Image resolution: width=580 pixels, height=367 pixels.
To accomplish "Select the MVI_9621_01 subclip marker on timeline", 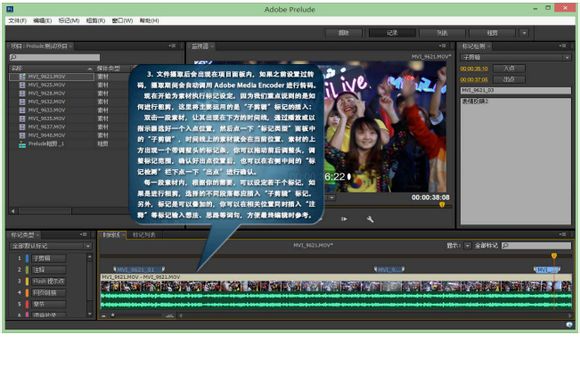I will (x=139, y=269).
